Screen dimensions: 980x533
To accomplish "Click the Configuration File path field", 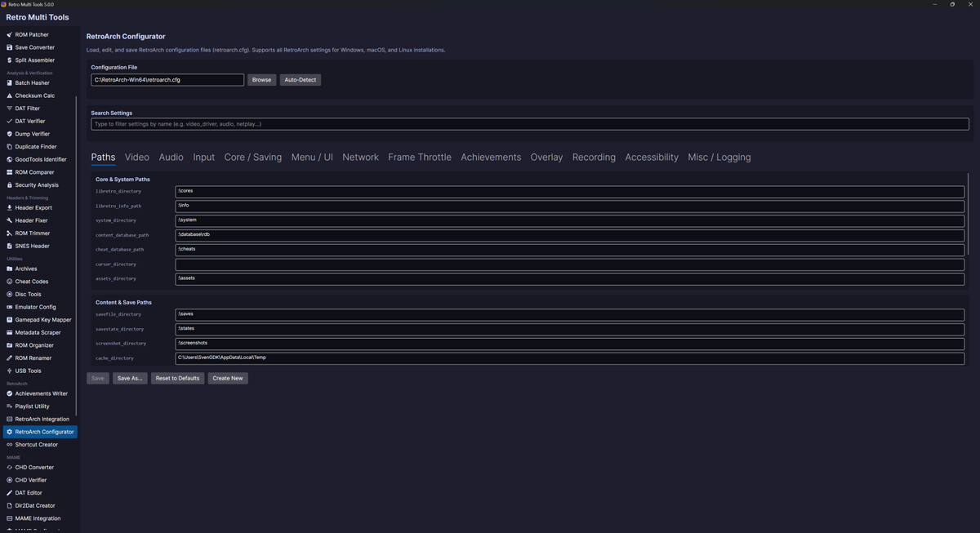I will click(167, 80).
